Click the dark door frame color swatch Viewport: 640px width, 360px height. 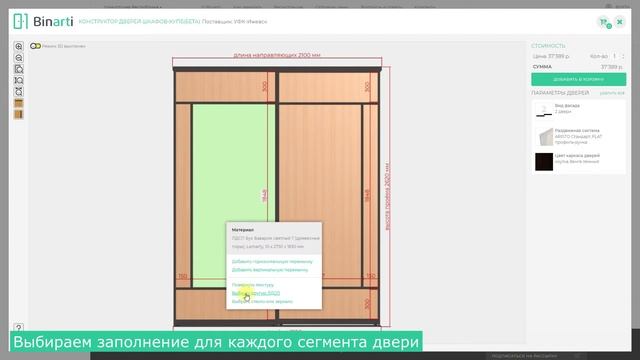click(544, 162)
